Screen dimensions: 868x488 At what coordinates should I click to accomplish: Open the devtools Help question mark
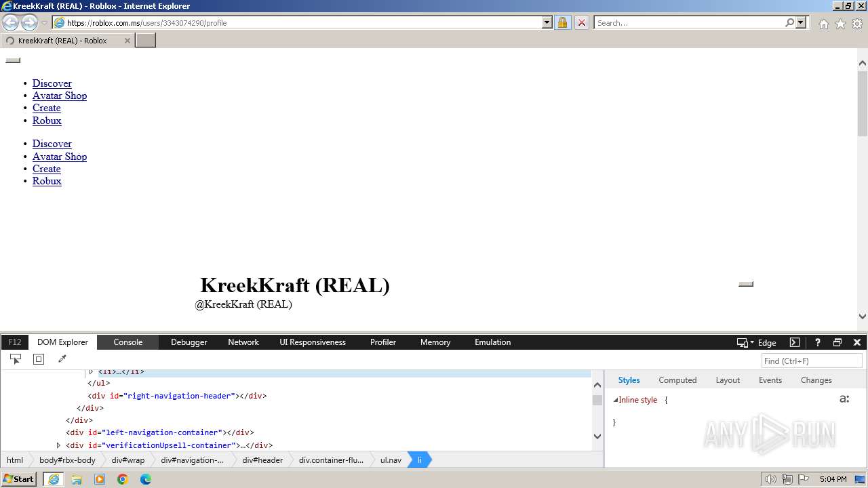[818, 342]
